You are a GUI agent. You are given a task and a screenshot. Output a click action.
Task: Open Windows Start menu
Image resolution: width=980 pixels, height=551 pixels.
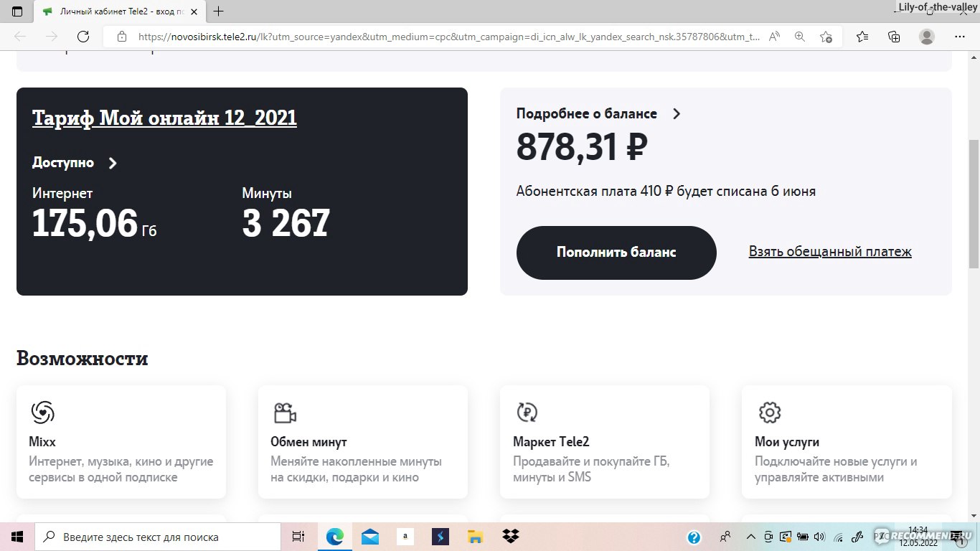point(17,537)
